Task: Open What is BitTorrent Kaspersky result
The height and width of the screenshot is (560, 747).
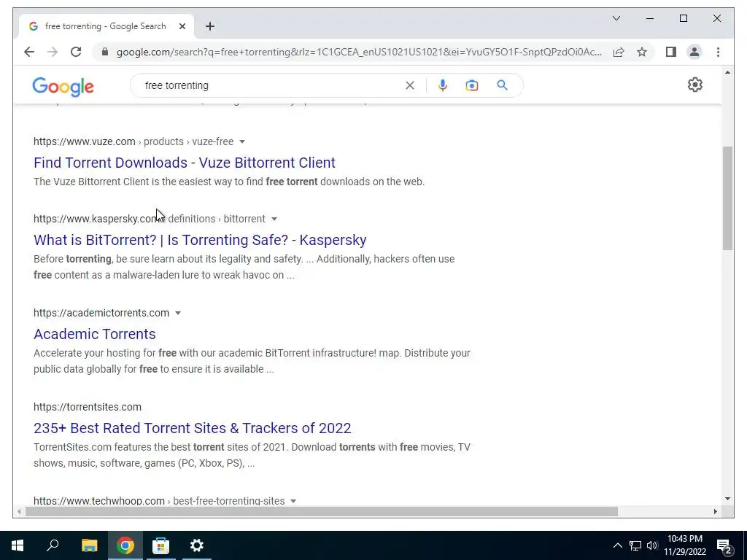Action: click(200, 240)
